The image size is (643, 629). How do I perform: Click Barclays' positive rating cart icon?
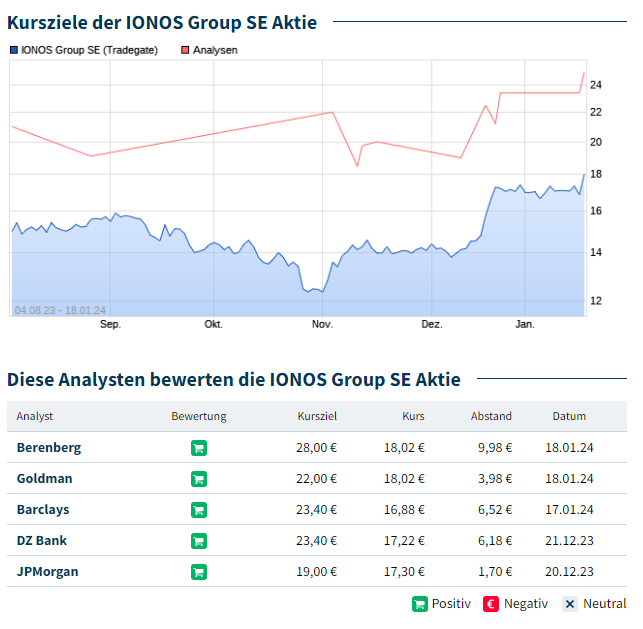click(x=198, y=510)
